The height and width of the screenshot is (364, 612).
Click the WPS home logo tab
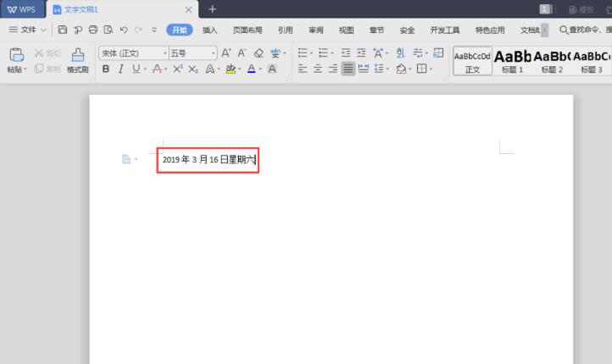pyautogui.click(x=22, y=9)
